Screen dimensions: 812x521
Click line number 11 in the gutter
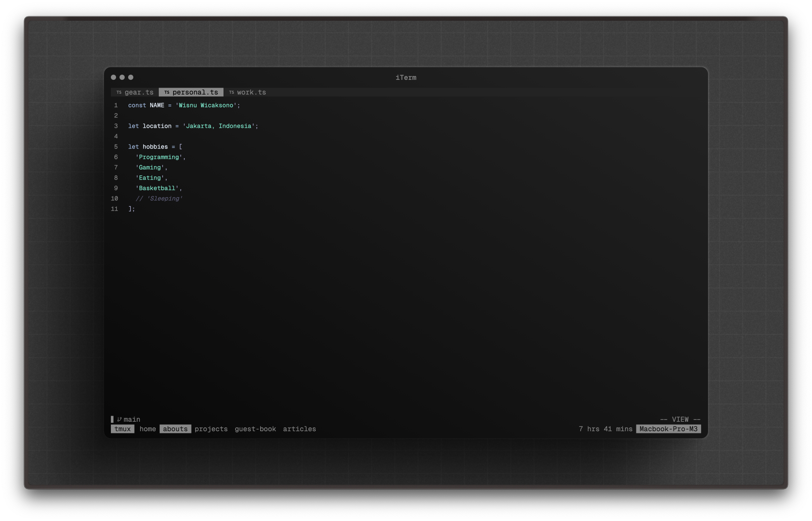(x=114, y=209)
